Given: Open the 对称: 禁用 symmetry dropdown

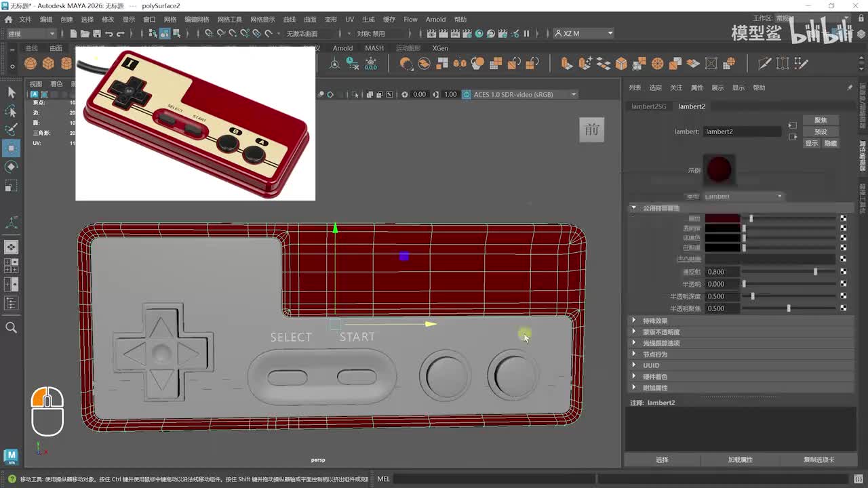Looking at the screenshot, I should (378, 33).
